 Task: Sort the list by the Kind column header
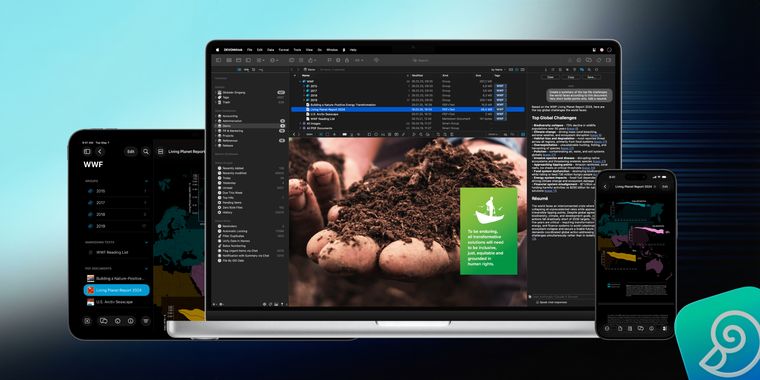click(x=445, y=76)
